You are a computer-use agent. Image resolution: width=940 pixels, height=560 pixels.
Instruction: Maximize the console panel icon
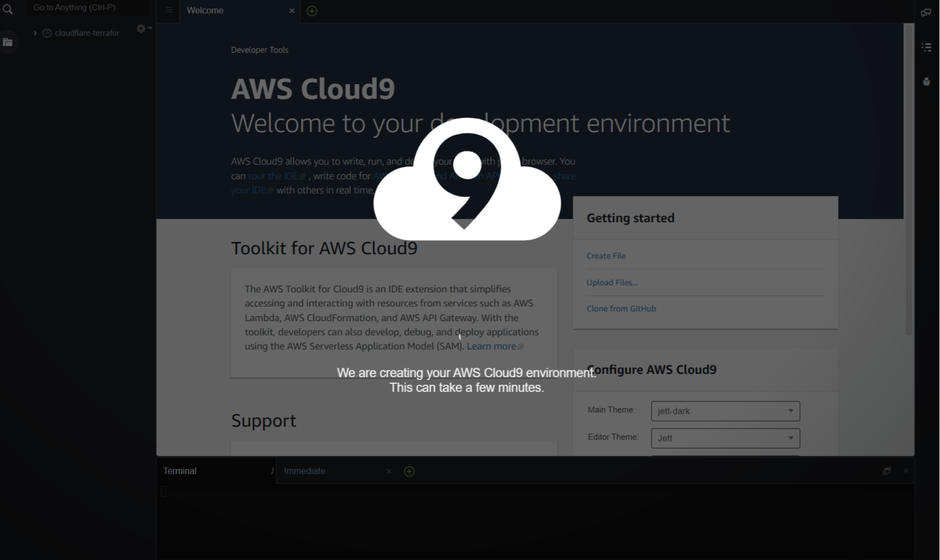click(887, 471)
